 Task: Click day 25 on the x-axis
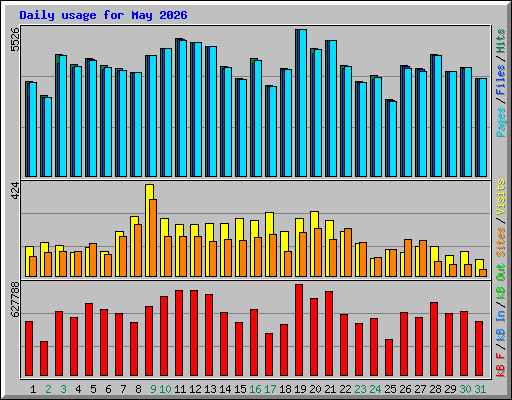pos(390,389)
